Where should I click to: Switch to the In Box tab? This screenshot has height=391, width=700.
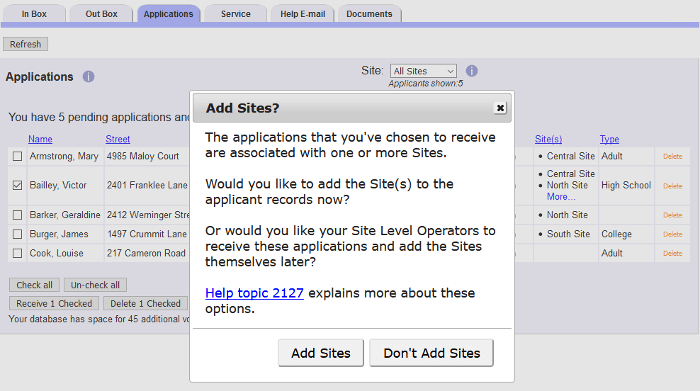pyautogui.click(x=34, y=14)
